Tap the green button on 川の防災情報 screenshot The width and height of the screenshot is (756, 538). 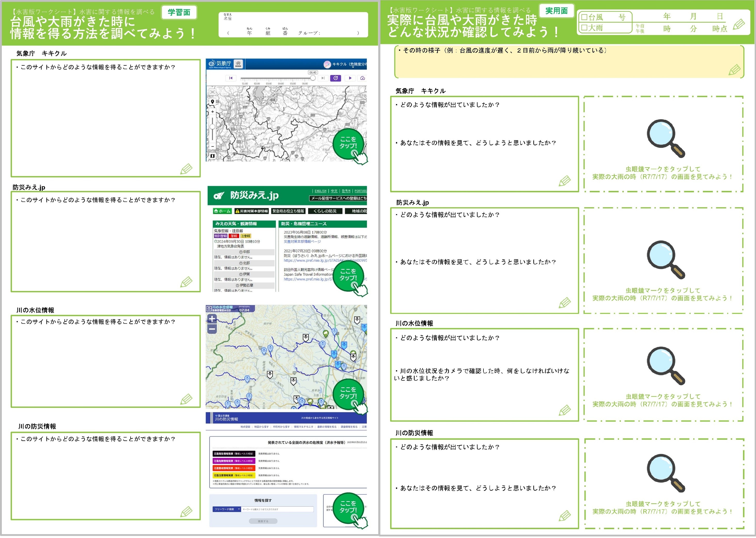click(x=348, y=508)
